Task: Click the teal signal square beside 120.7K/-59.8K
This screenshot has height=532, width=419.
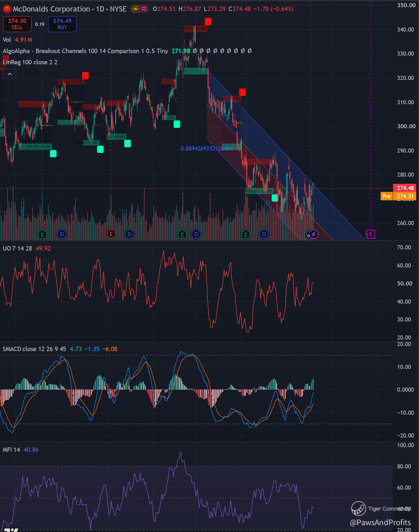Action: click(53, 154)
